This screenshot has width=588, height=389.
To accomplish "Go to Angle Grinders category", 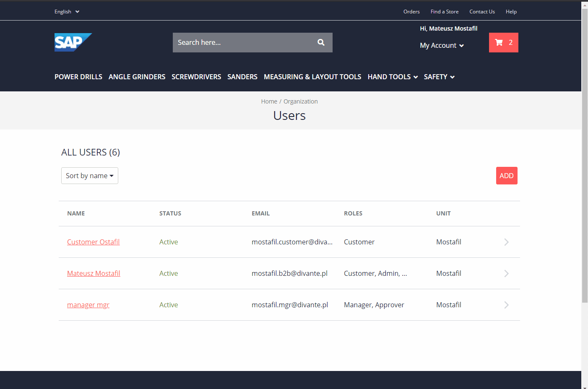I will [x=137, y=77].
